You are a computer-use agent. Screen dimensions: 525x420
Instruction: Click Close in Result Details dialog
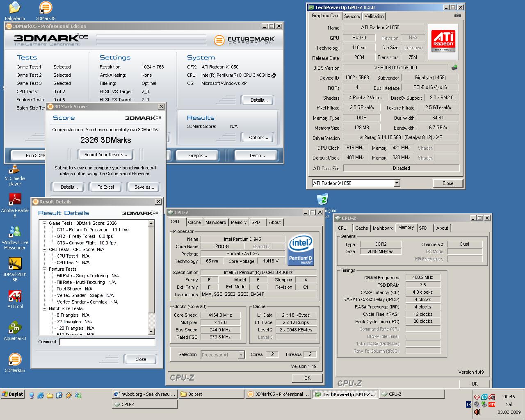pos(141,359)
